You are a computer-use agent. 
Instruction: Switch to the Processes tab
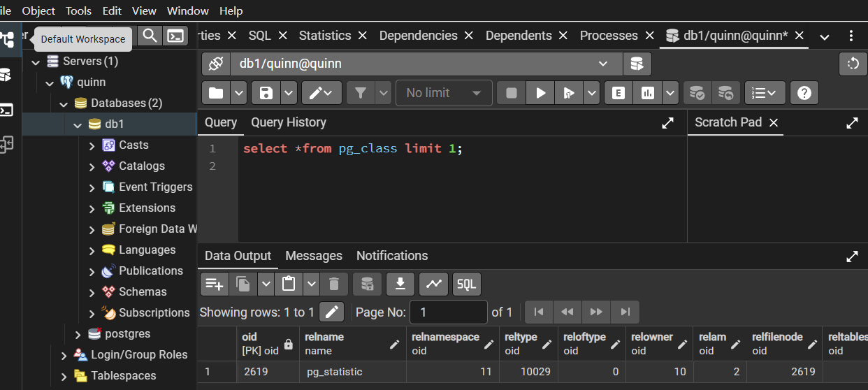click(x=609, y=36)
